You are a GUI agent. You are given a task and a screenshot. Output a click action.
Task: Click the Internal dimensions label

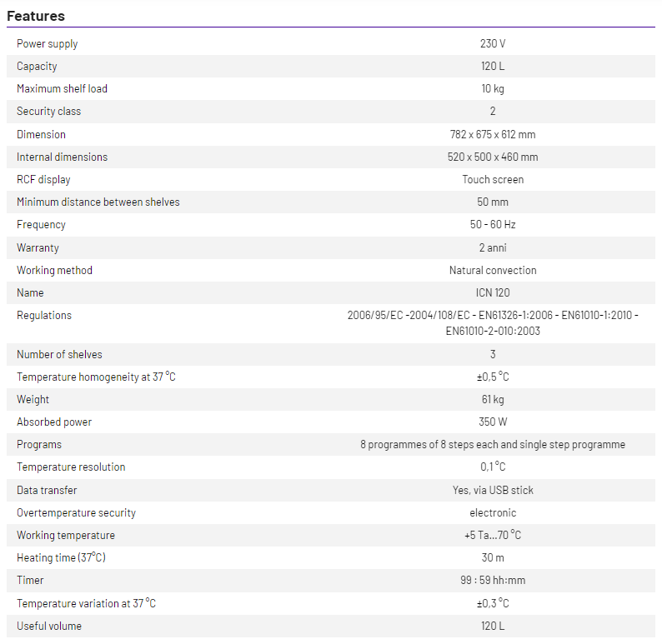click(62, 157)
